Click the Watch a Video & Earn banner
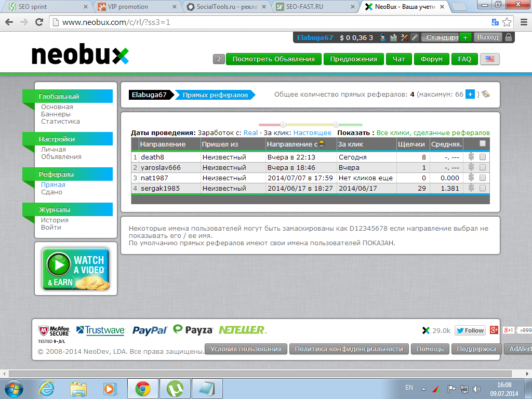Viewport: 532px width, 399px height. point(76,269)
